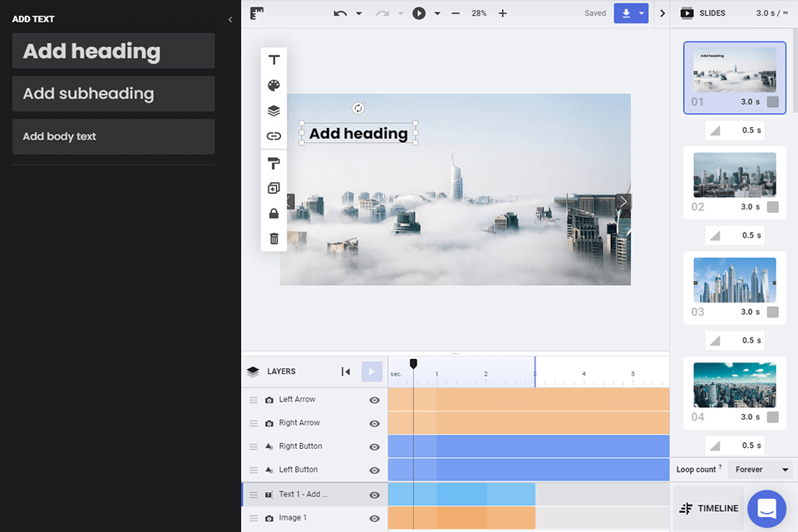The image size is (798, 532).
Task: Duplicate the selected element
Action: point(273,189)
